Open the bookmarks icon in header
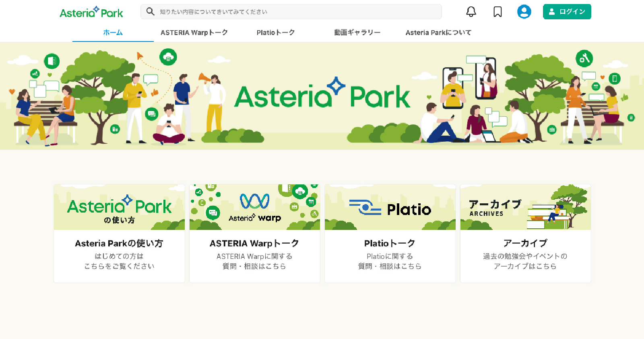Screen dimensions: 644x339 [x=497, y=12]
